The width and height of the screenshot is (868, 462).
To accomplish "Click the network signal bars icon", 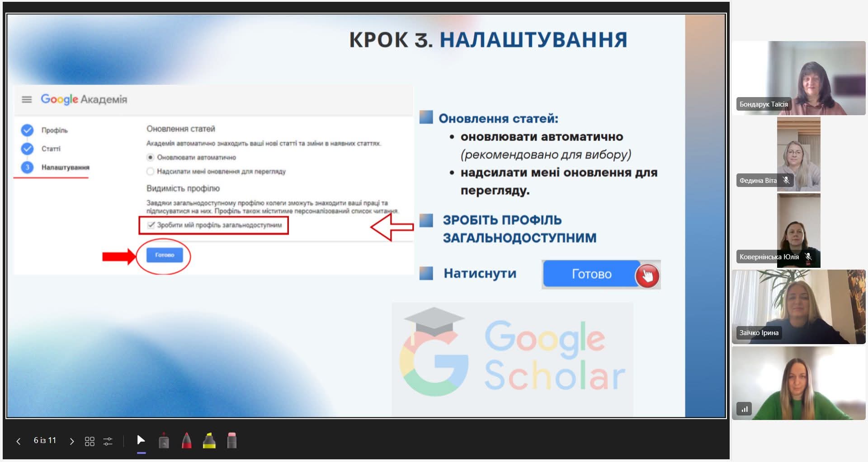I will 744,409.
